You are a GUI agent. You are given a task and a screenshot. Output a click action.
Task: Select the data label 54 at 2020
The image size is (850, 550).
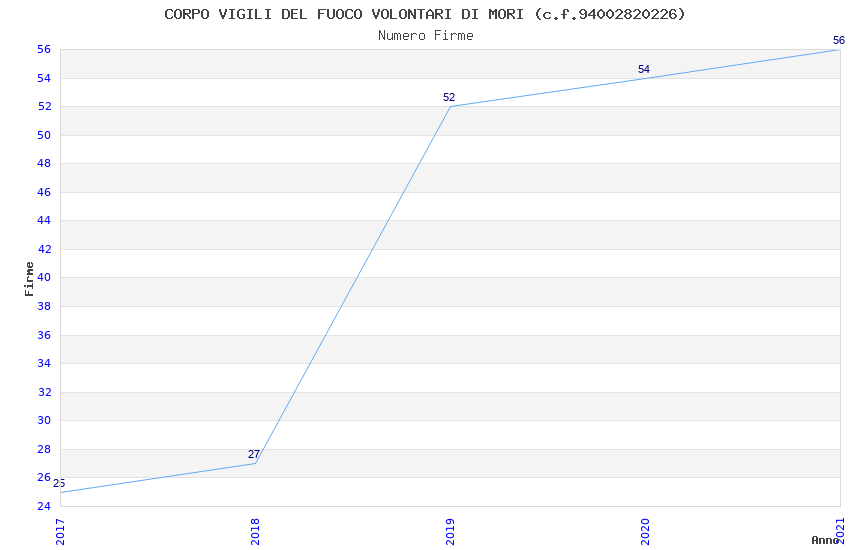pos(643,69)
